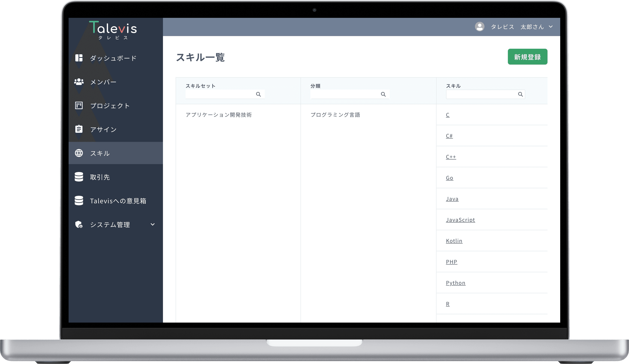The width and height of the screenshot is (629, 364).
Task: Open the PHP skill link
Action: [x=451, y=262]
